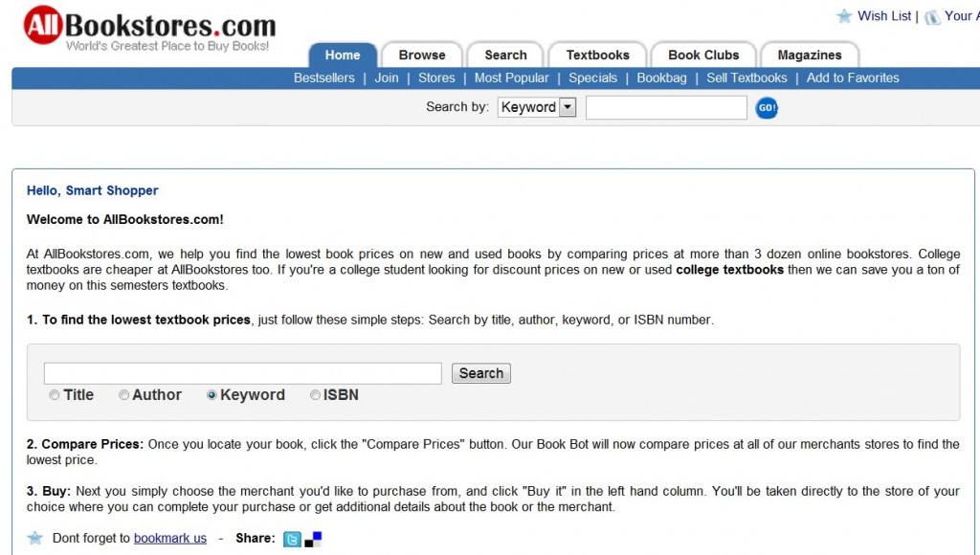Click the "2. Compare Prices:" step label
This screenshot has height=555, width=980.
85,444
